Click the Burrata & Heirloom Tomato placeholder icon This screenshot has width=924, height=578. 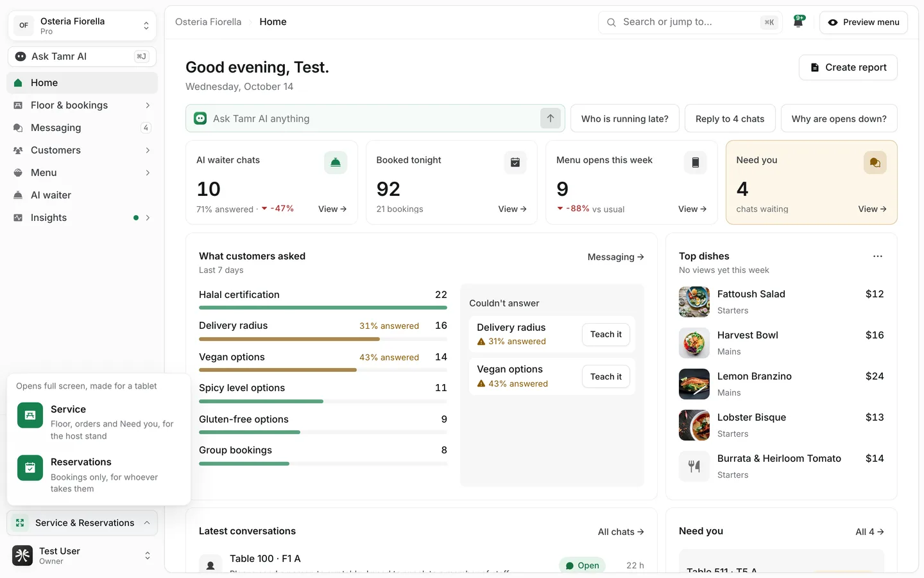694,466
